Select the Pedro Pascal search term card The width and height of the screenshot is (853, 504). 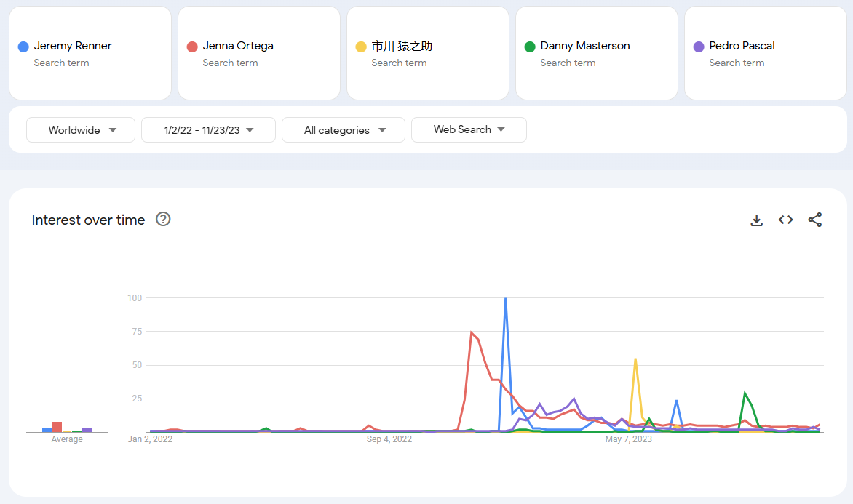coord(764,53)
